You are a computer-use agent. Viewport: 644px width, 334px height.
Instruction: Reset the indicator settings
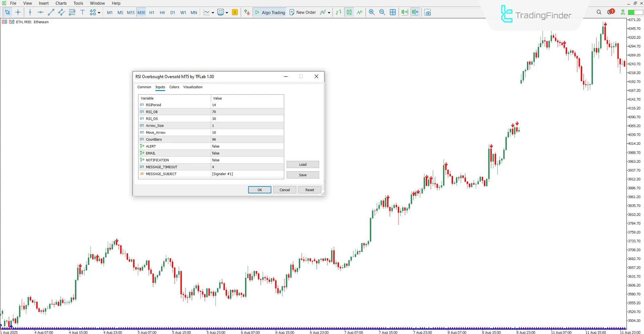(309, 189)
